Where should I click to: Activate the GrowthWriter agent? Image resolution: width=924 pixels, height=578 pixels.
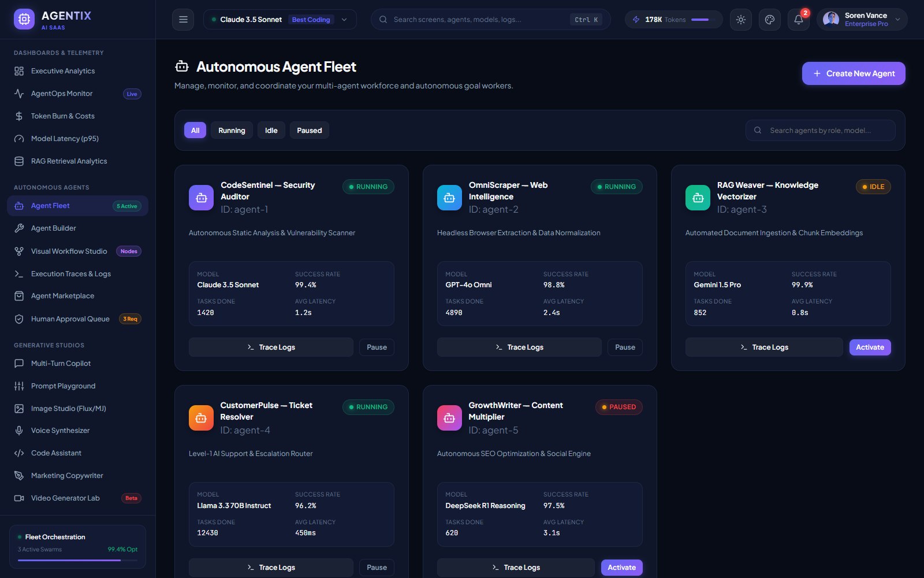pyautogui.click(x=621, y=568)
